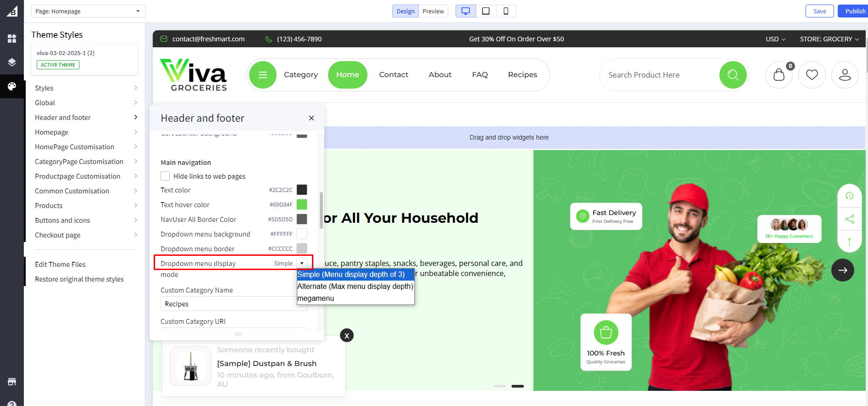The height and width of the screenshot is (406, 868).
Task: Switch to Preview mode
Action: pyautogui.click(x=433, y=11)
